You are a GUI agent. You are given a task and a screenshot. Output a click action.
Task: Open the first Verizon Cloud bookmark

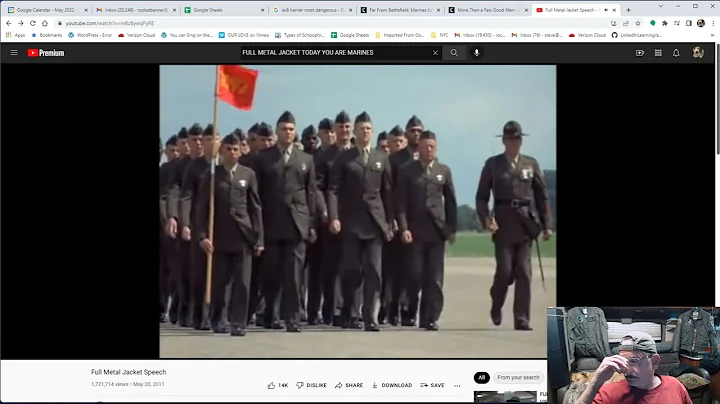(136, 35)
